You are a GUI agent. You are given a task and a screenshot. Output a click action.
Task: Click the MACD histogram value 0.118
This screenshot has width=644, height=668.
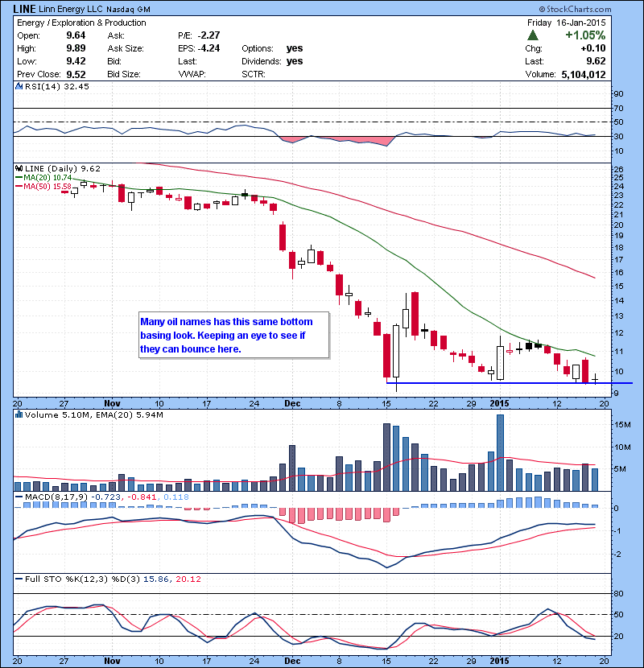pyautogui.click(x=176, y=497)
